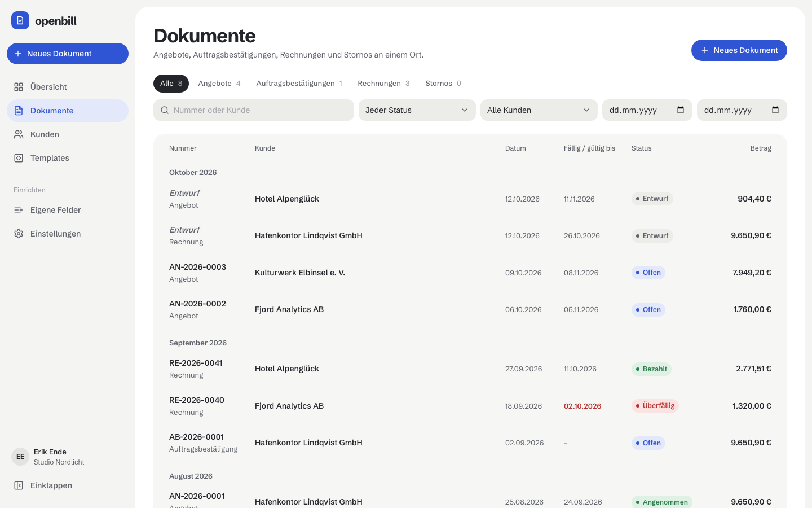Switch to the Auftragsbestätigungen tab
The width and height of the screenshot is (812, 508).
pyautogui.click(x=299, y=83)
